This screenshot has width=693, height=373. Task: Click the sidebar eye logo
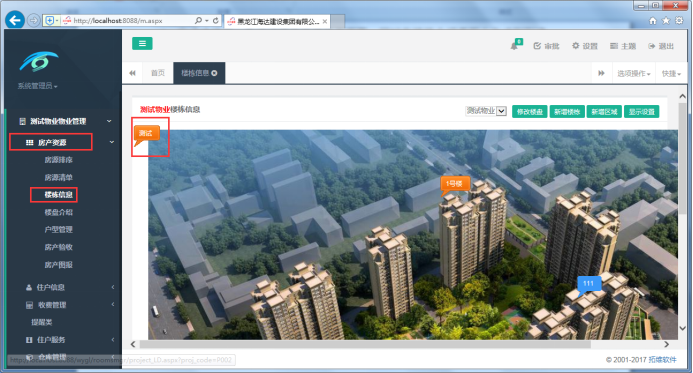tap(38, 61)
